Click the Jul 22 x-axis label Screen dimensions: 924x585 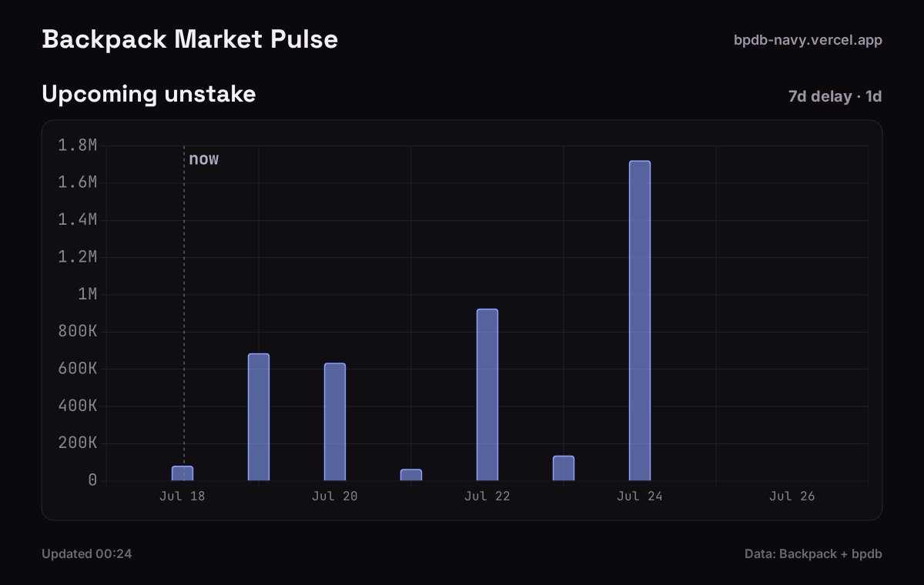tap(487, 496)
